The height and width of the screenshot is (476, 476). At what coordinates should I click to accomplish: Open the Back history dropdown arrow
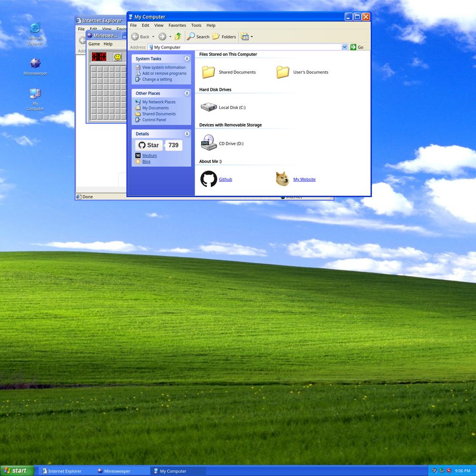[x=153, y=37]
